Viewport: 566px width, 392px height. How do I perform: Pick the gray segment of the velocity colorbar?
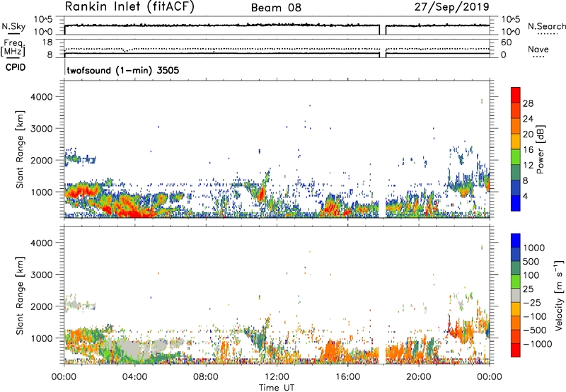(516, 295)
